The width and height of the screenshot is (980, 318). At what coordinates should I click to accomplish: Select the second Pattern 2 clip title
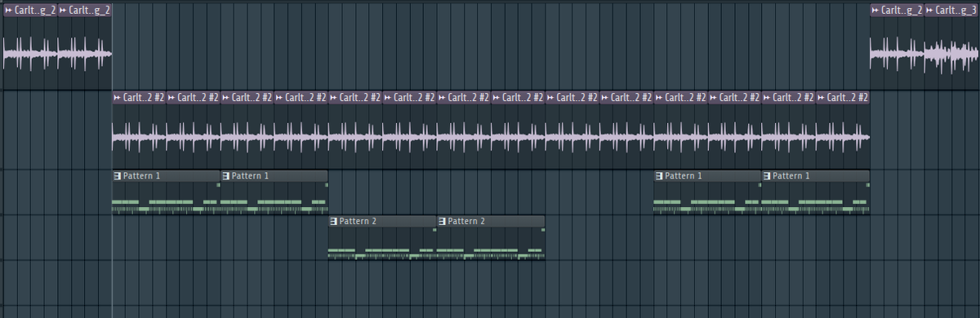466,221
